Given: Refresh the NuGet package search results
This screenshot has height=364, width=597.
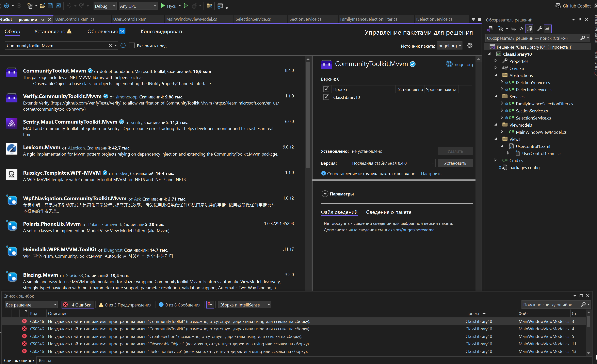Looking at the screenshot, I should pos(123,46).
